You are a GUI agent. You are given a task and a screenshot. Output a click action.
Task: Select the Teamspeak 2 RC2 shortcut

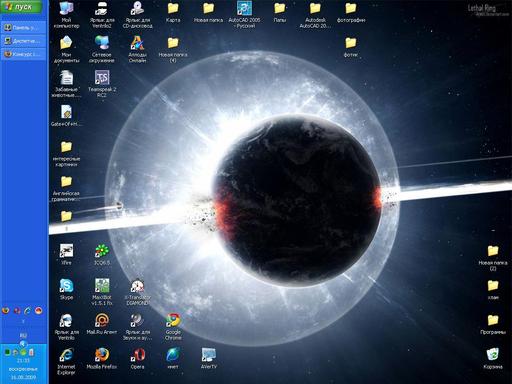pyautogui.click(x=102, y=84)
